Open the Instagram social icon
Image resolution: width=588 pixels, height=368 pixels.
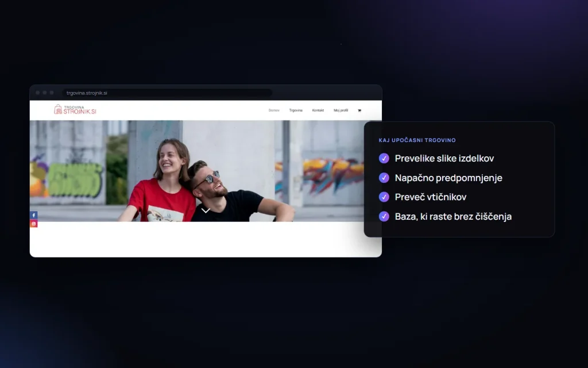[34, 224]
